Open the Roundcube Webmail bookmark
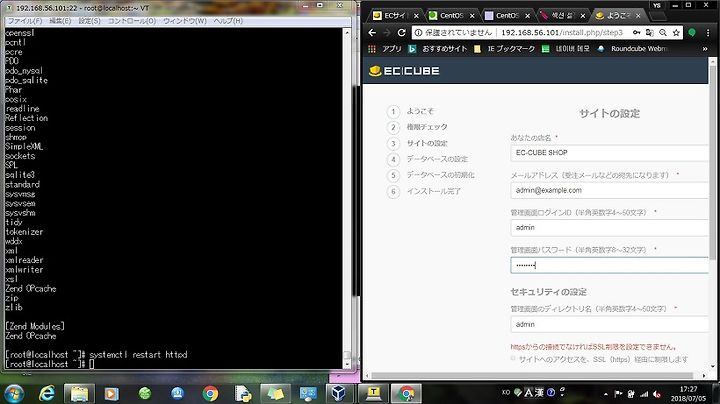The image size is (720, 404). (x=632, y=49)
